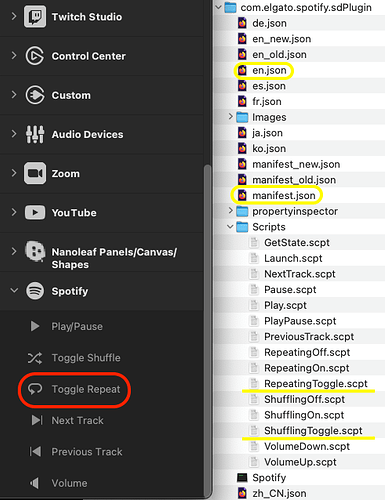385x500 pixels.
Task: Click the Toggle Shuffle crossed-arrows icon
Action: coord(35,358)
